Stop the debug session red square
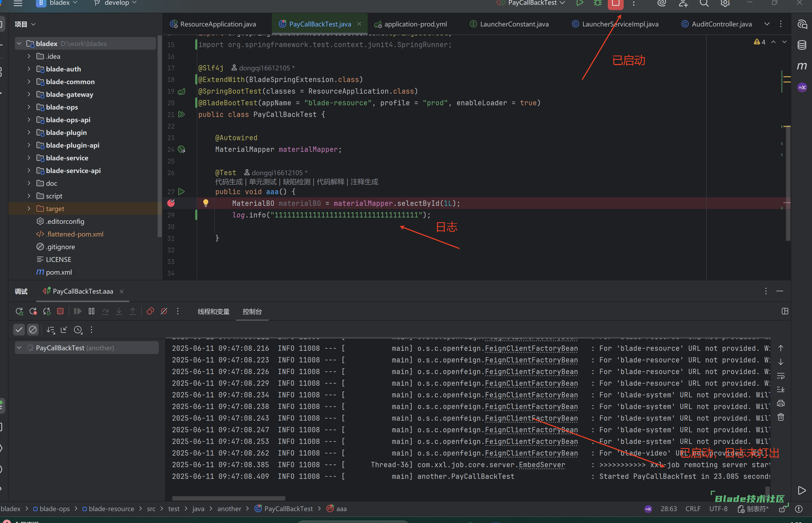The width and height of the screenshot is (812, 523). coord(60,311)
